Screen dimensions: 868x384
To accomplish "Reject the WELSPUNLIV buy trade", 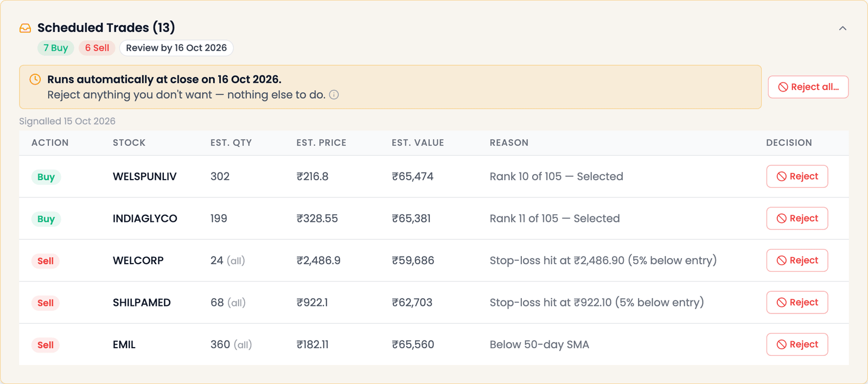I will (x=797, y=176).
